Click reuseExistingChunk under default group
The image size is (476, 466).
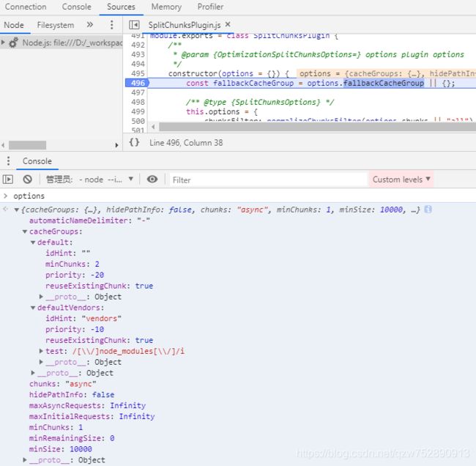click(100, 286)
